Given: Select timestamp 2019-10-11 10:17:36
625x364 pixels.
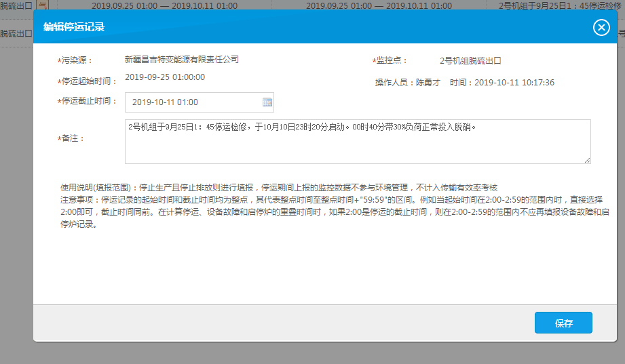Looking at the screenshot, I should [514, 83].
